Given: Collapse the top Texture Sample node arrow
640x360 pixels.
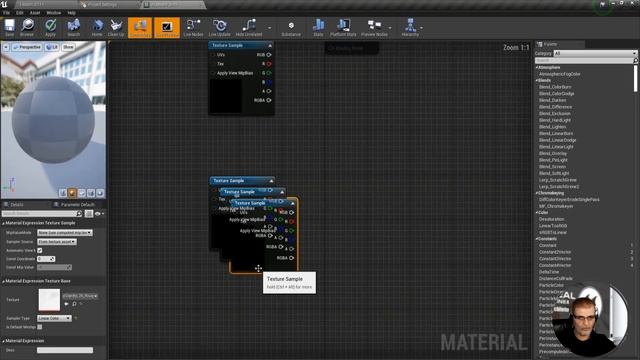Looking at the screenshot, I should (x=270, y=45).
